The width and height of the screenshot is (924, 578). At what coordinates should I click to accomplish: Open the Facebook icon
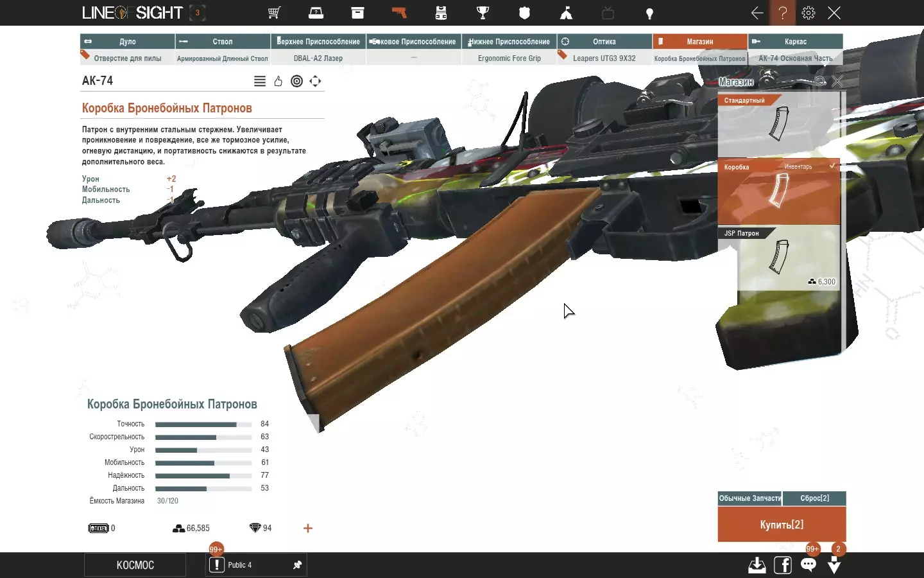click(x=783, y=565)
